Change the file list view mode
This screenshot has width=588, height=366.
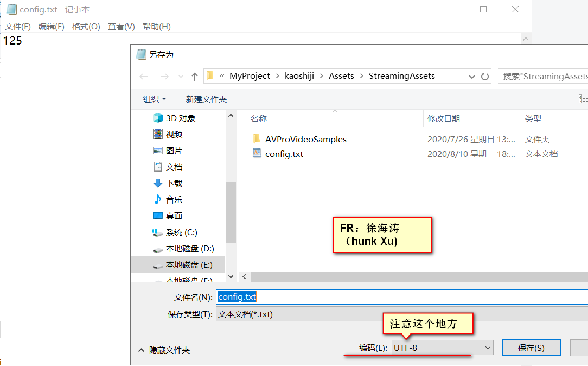(583, 98)
